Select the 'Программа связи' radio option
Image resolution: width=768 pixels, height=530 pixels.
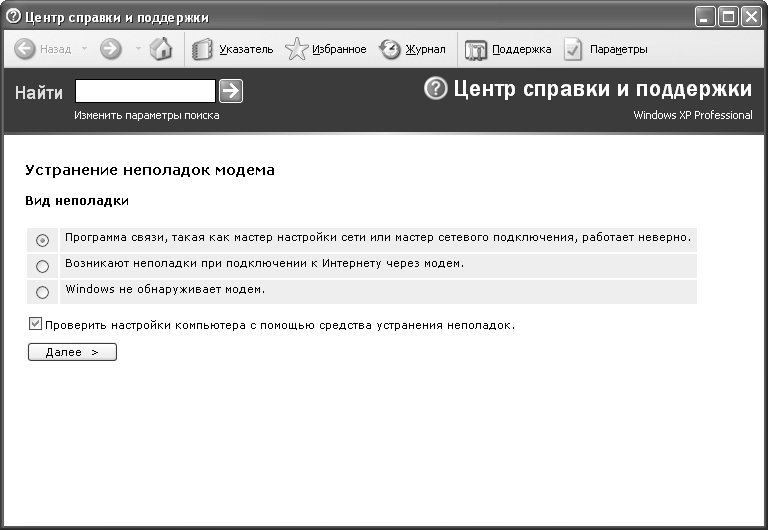pyautogui.click(x=42, y=240)
